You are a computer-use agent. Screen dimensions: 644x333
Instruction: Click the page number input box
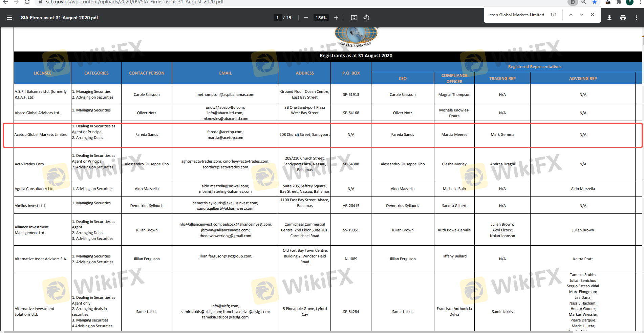[x=277, y=18]
